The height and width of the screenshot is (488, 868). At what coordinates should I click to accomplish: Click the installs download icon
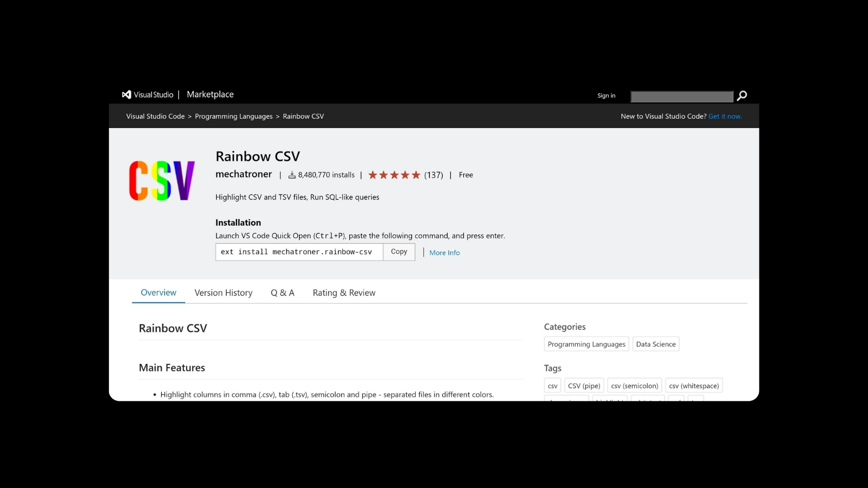tap(292, 175)
